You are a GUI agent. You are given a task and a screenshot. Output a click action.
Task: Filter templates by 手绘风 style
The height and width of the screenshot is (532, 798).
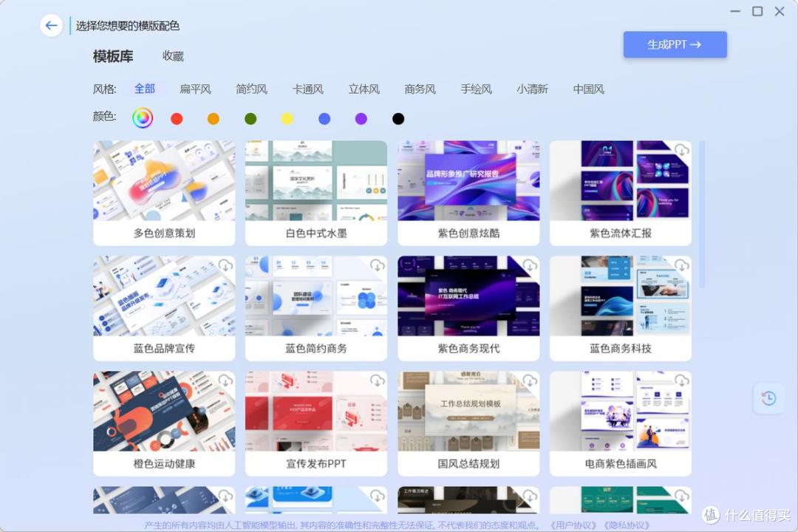[477, 89]
